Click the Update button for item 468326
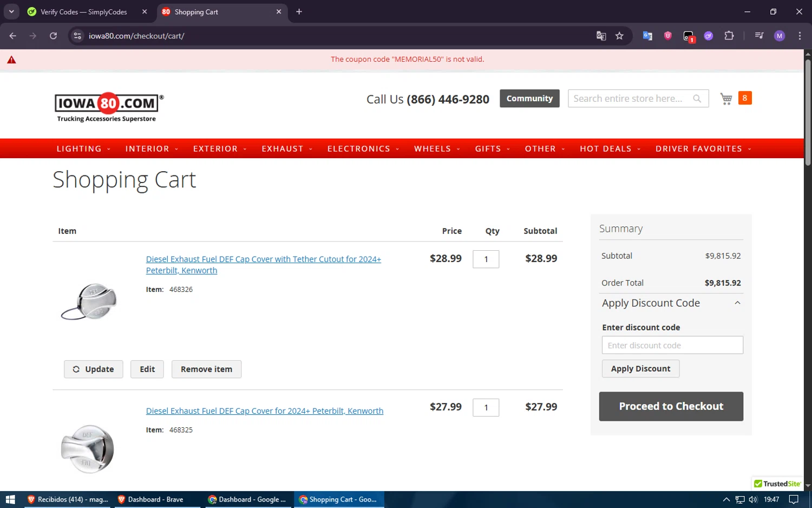812x508 pixels. [93, 369]
